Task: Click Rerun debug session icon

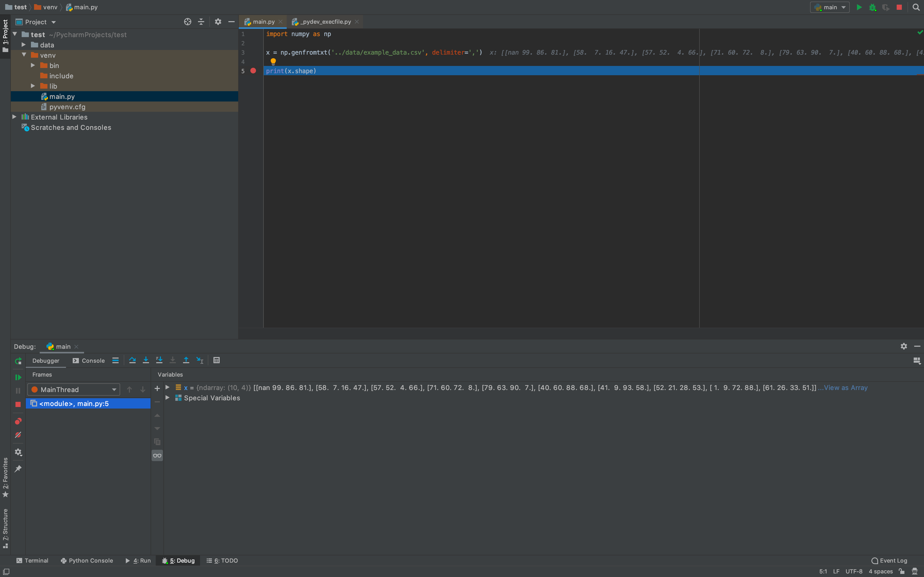Action: 18,361
